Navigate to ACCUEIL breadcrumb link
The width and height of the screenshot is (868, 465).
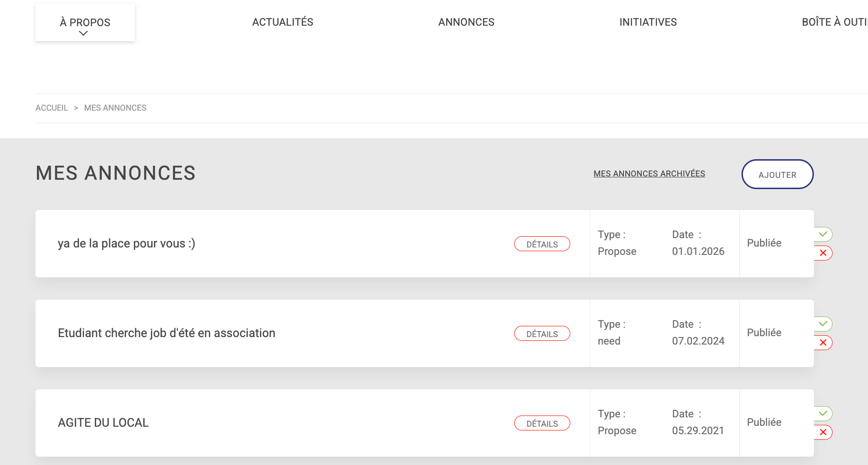[52, 108]
